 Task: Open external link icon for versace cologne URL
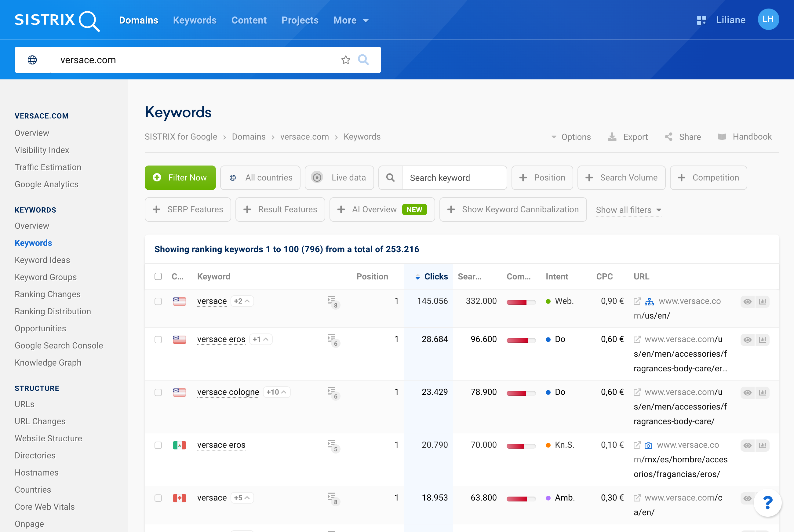[637, 392]
